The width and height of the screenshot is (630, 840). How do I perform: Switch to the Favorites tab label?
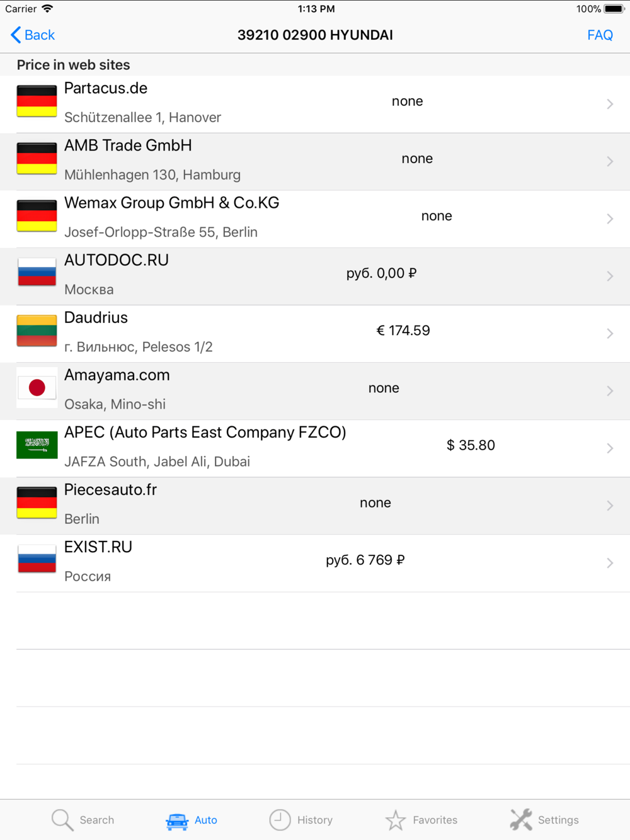pyautogui.click(x=435, y=820)
